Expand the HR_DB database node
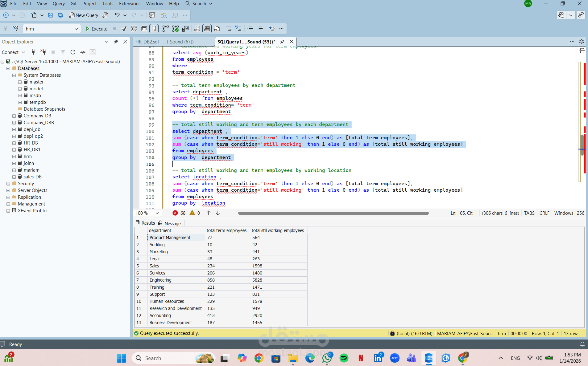Screen dimensions: 588x366 tap(14, 143)
